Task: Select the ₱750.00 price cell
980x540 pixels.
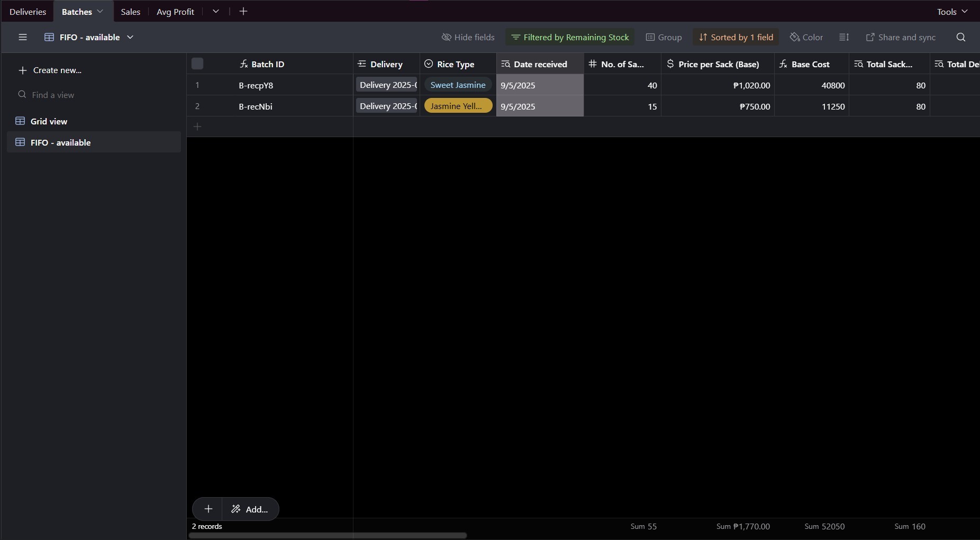Action: click(x=718, y=106)
